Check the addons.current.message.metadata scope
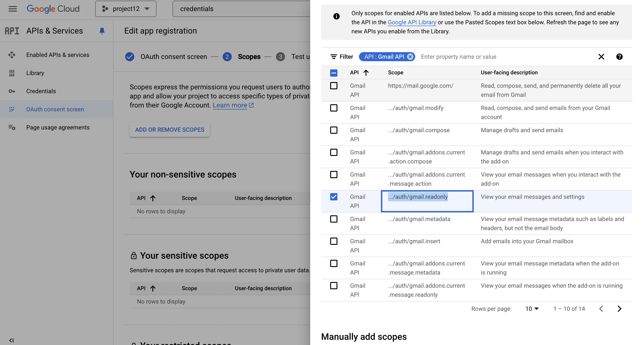Image resolution: width=644 pixels, height=345 pixels. [x=334, y=264]
